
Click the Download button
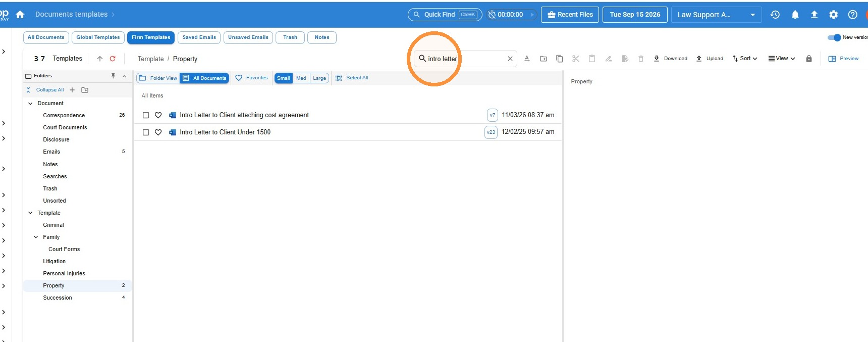670,59
